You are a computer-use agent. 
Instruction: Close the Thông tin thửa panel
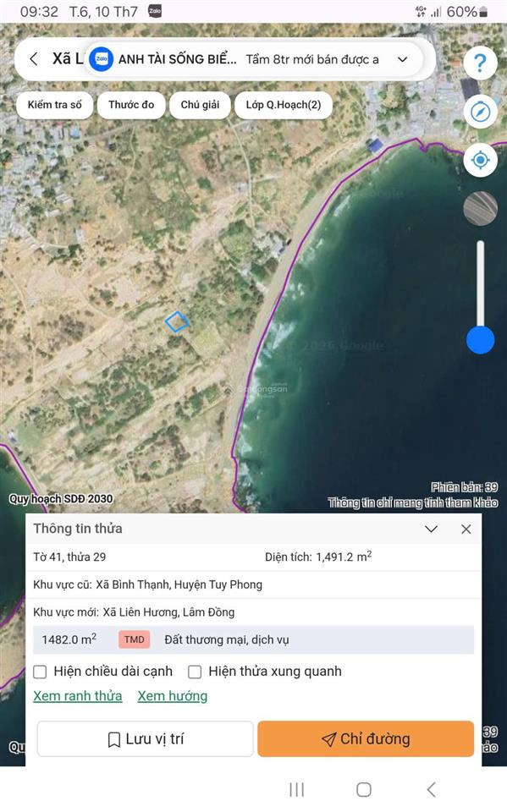(466, 529)
